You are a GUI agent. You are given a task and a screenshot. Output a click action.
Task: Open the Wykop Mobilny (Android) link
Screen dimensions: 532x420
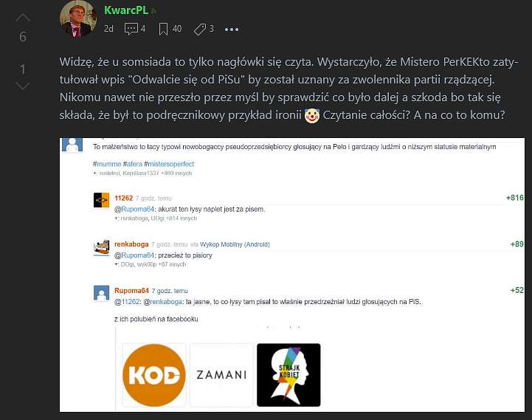point(235,244)
